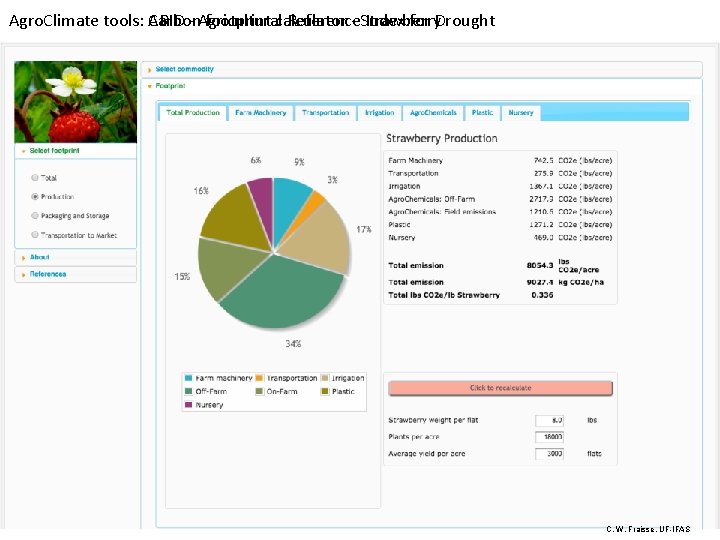720x540 pixels.
Task: Expand the Select commodity section
Action: 185,69
